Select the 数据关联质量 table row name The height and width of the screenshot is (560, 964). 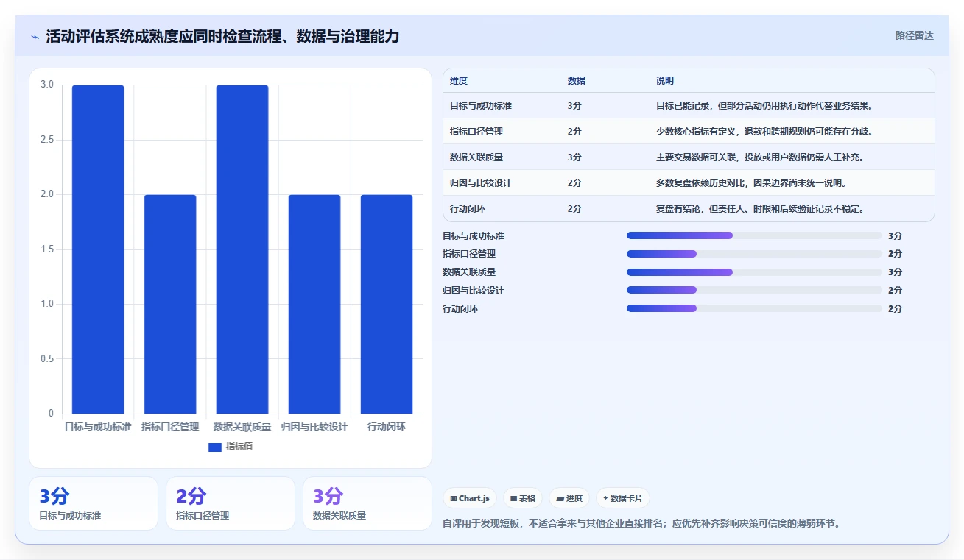point(476,157)
